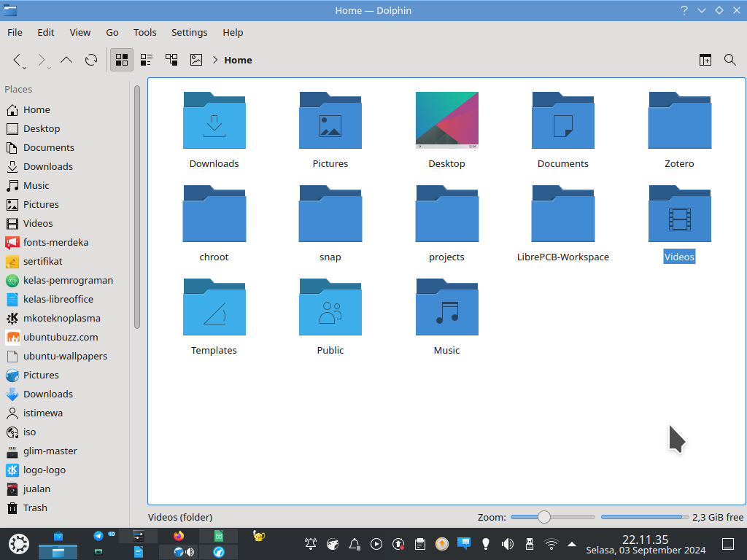The image size is (747, 560).
Task: Click the free disk space bar
Action: pyautogui.click(x=645, y=517)
